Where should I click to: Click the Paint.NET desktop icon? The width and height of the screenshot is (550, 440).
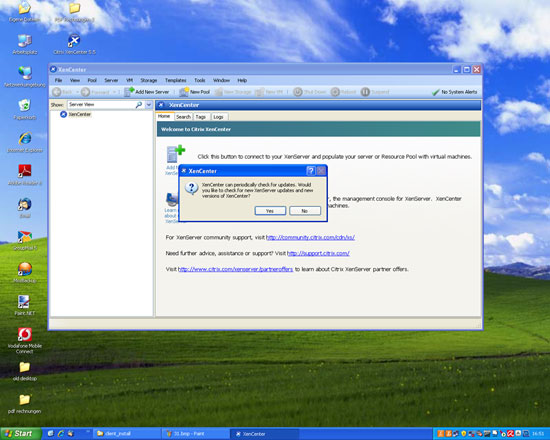pyautogui.click(x=25, y=305)
